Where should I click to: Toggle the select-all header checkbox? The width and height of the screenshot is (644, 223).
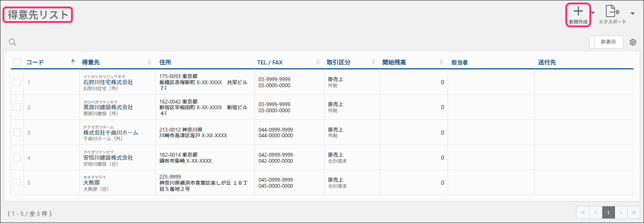pos(17,62)
